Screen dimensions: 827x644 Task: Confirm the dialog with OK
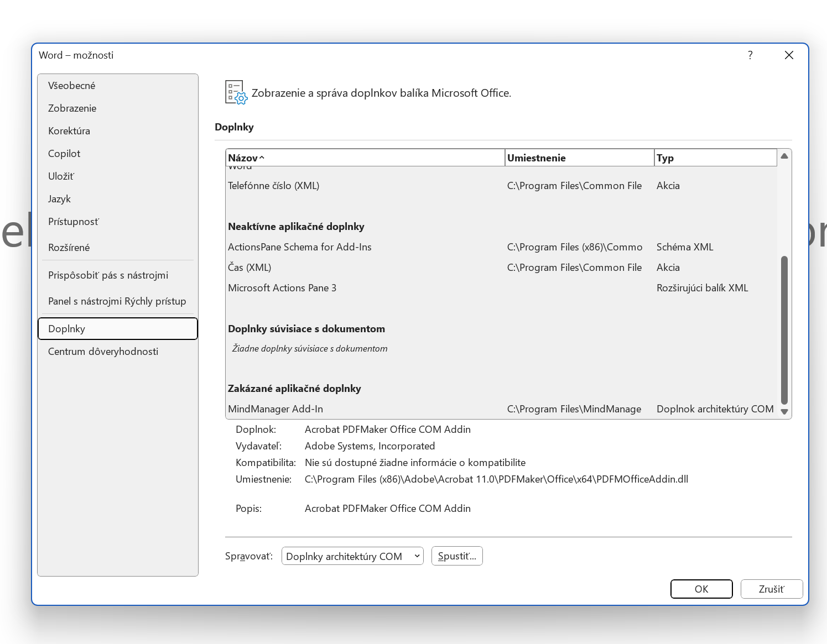click(701, 589)
